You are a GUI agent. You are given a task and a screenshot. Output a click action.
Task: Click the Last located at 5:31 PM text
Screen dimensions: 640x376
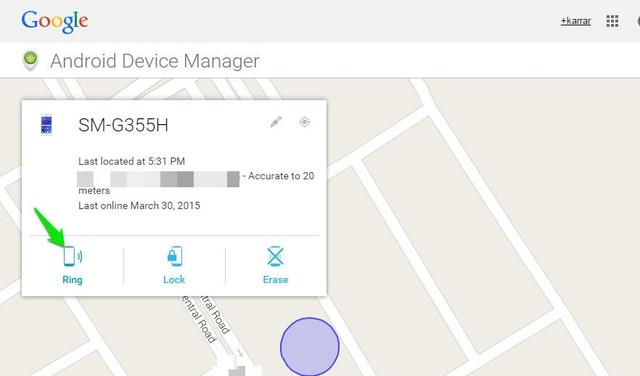point(131,161)
